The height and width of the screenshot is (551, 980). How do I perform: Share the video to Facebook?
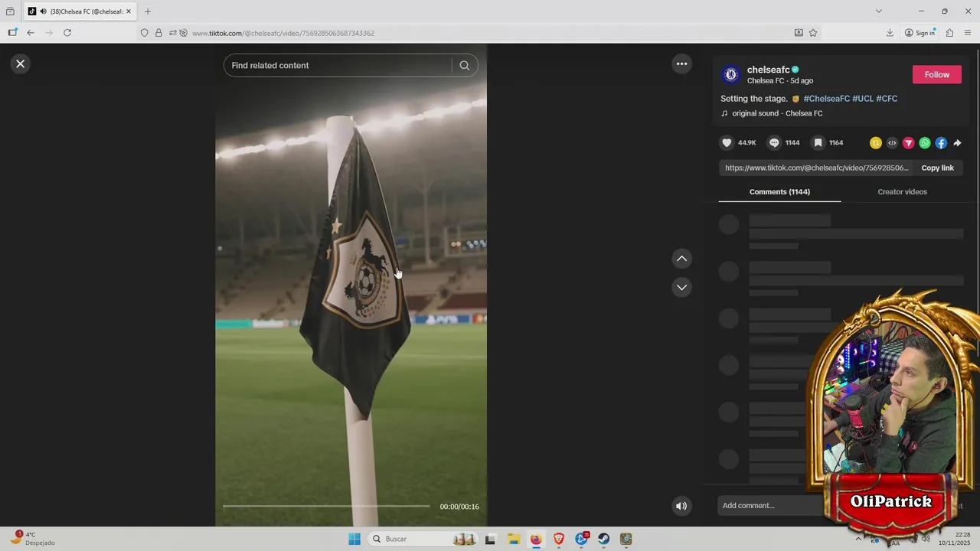(x=941, y=143)
